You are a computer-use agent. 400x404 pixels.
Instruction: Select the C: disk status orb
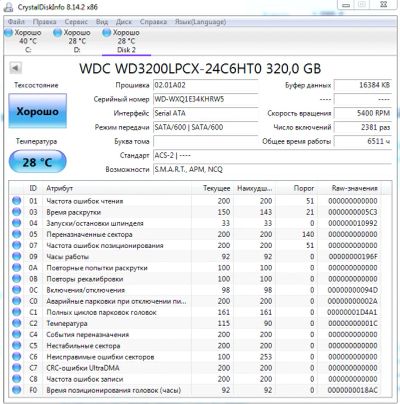[x=9, y=33]
